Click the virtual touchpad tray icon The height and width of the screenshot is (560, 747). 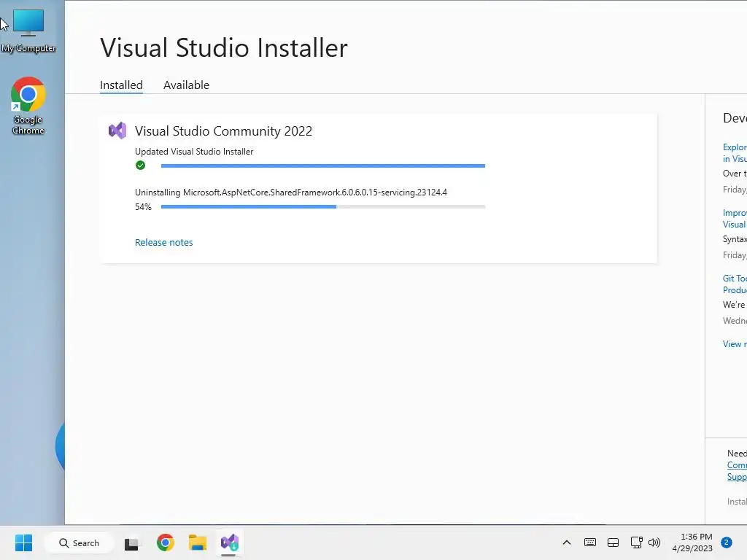click(613, 542)
